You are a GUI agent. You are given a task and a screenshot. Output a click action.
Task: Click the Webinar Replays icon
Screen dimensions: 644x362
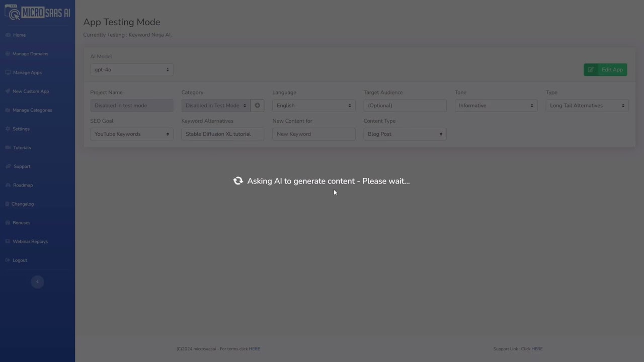pos(8,241)
